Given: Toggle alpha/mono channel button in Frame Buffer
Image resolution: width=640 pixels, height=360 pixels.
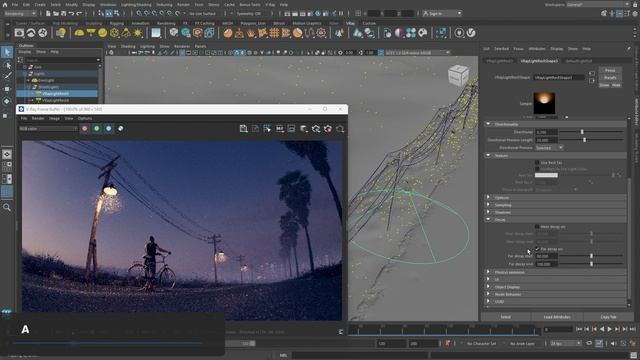Looking at the screenshot, I should 120,129.
